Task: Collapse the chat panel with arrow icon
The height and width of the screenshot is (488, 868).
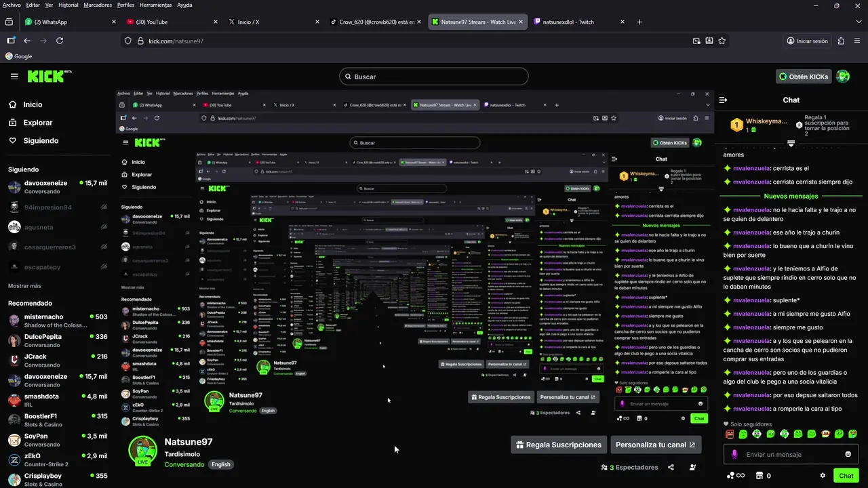Action: 723,100
